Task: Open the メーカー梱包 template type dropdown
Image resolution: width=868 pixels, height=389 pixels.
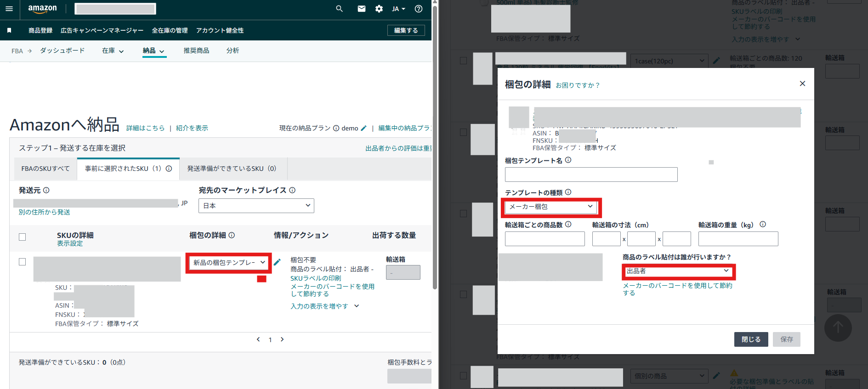Action: pyautogui.click(x=550, y=207)
